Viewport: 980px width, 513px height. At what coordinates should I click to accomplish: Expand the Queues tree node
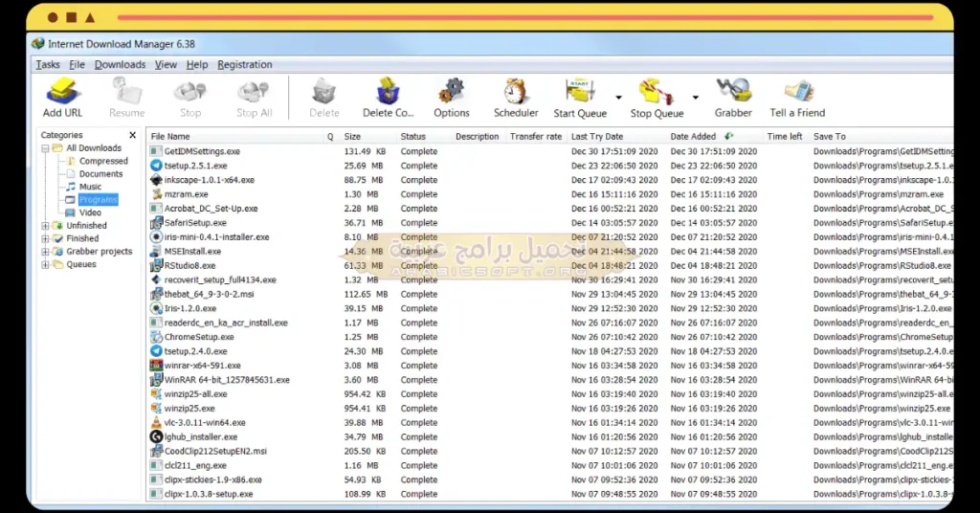coord(45,265)
